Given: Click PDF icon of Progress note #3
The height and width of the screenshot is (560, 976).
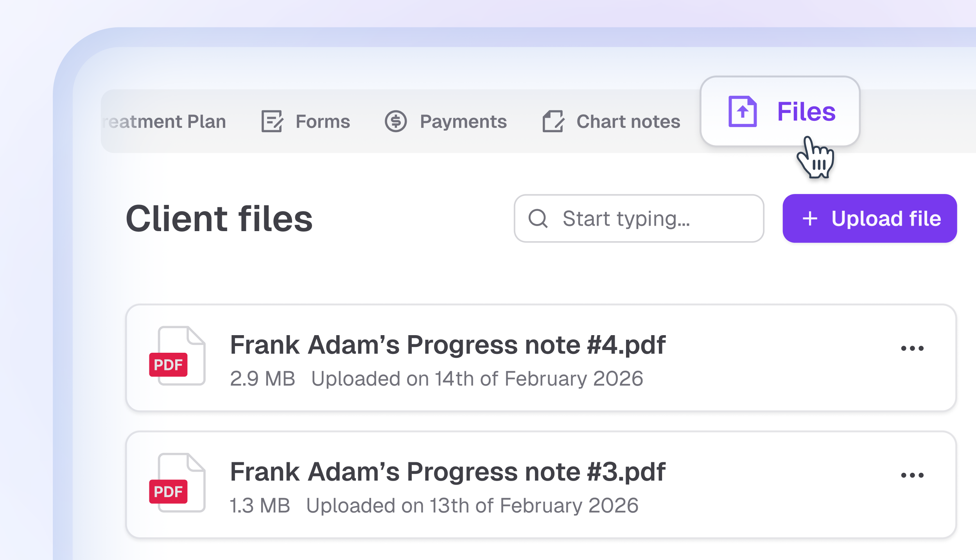Looking at the screenshot, I should (177, 483).
